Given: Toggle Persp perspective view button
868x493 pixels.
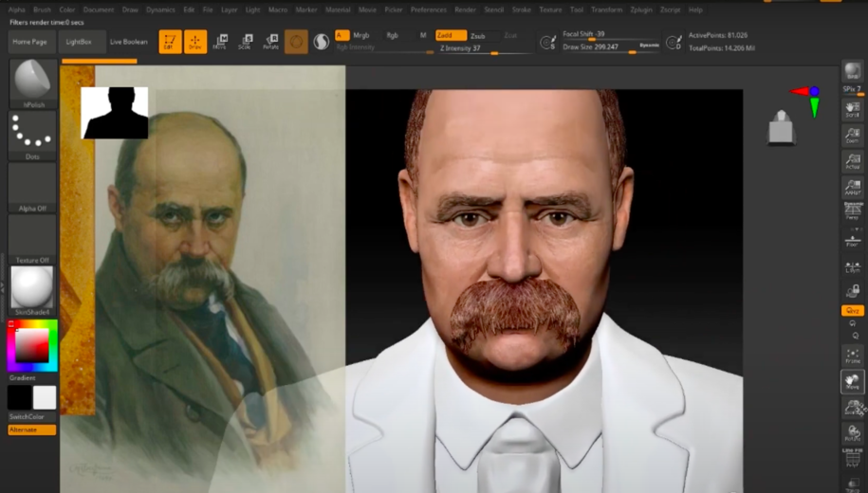Looking at the screenshot, I should click(853, 210).
